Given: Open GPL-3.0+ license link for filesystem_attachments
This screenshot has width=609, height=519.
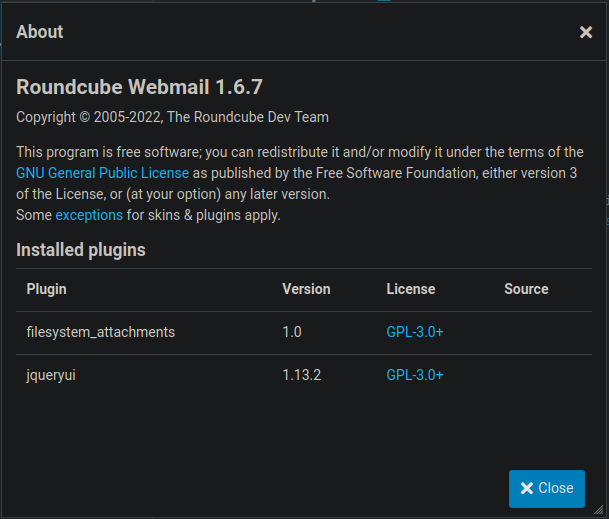Looking at the screenshot, I should coord(414,332).
